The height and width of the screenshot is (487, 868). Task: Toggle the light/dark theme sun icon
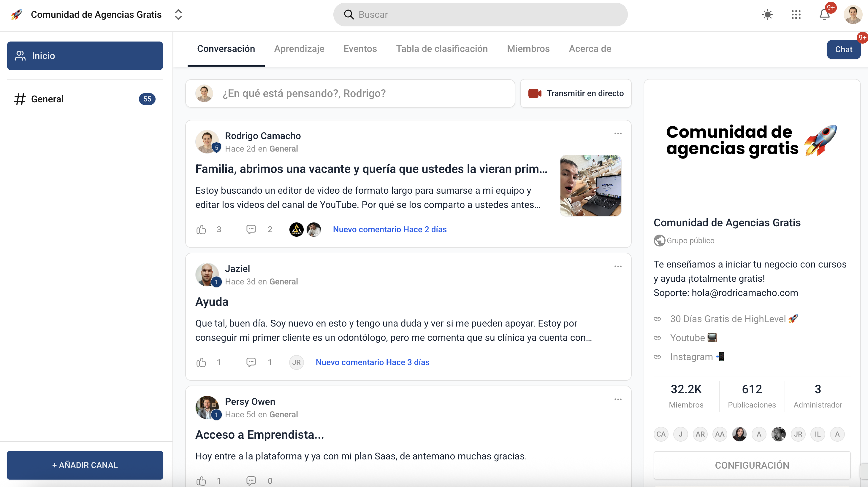tap(767, 15)
